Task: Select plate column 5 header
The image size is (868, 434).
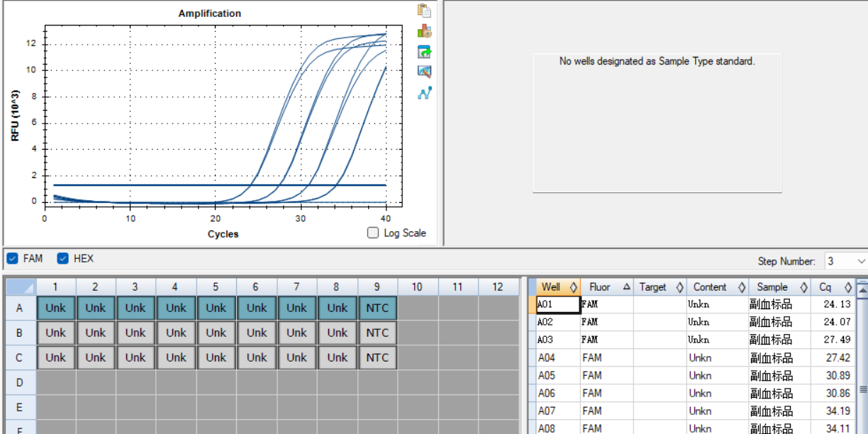Action: coord(216,286)
